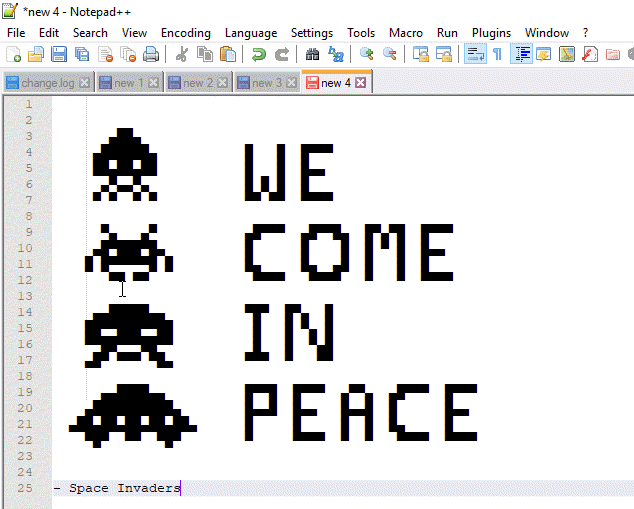Viewport: 634px width, 509px height.
Task: Print the document using the printer icon
Action: [x=151, y=54]
